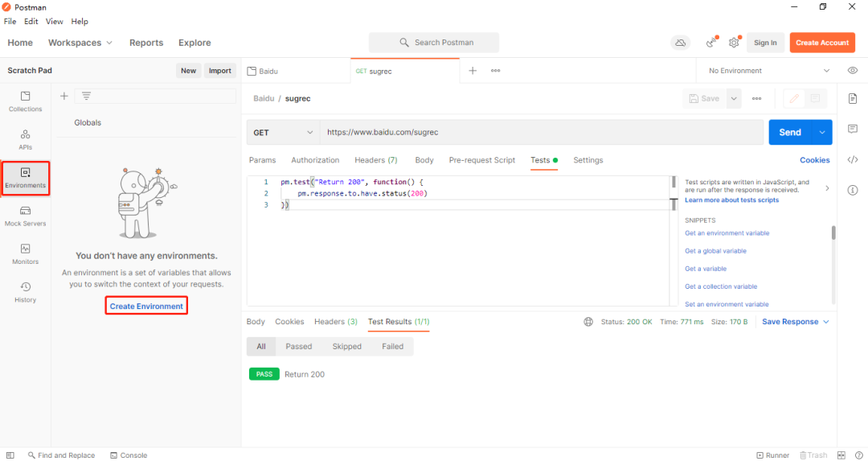Click the Send button
Image resolution: width=868 pixels, height=461 pixels.
click(x=790, y=133)
